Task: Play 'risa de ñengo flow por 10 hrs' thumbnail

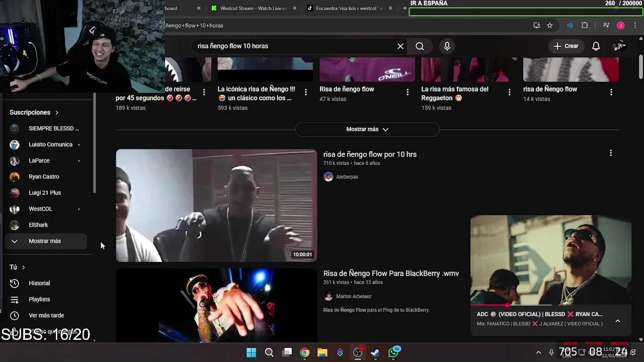Action: point(216,206)
